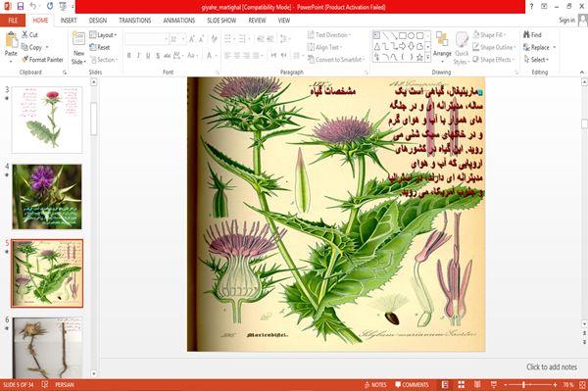588x391 pixels.
Task: Click the zoom out minus button
Action: click(x=506, y=384)
